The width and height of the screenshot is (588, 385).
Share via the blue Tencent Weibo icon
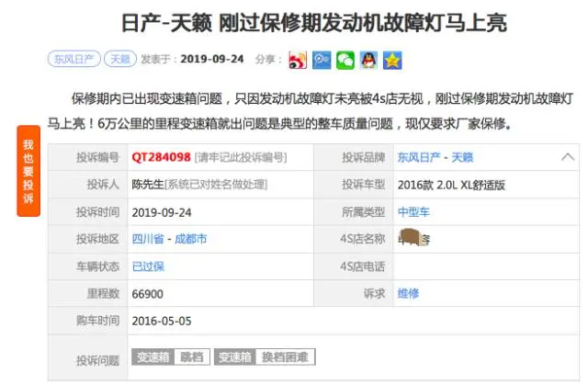322,60
